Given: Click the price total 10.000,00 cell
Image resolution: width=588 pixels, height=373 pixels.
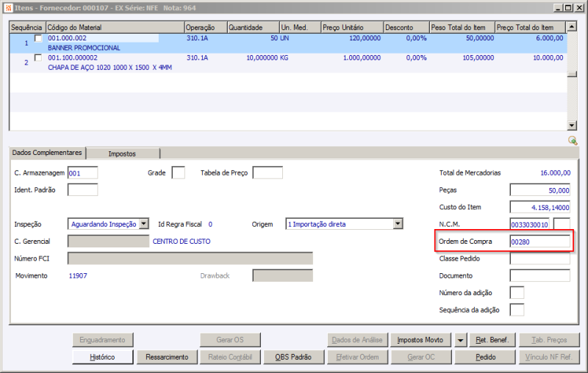Looking at the screenshot, I should [548, 58].
